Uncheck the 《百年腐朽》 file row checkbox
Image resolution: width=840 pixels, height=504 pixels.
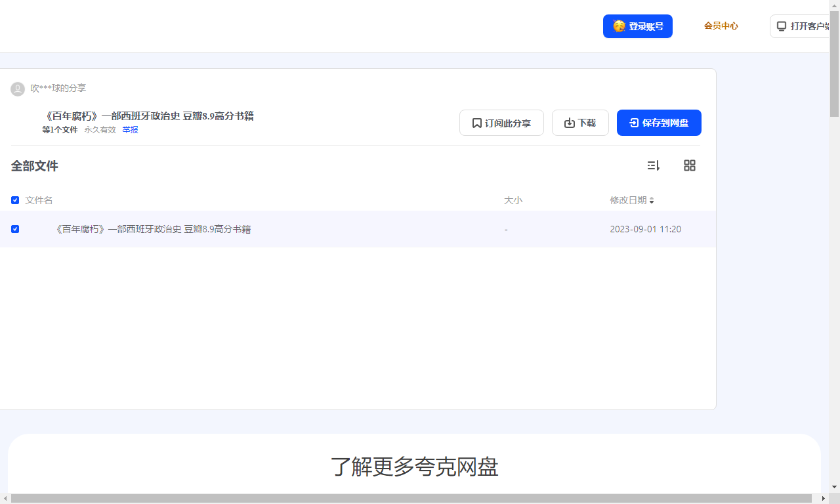15,229
